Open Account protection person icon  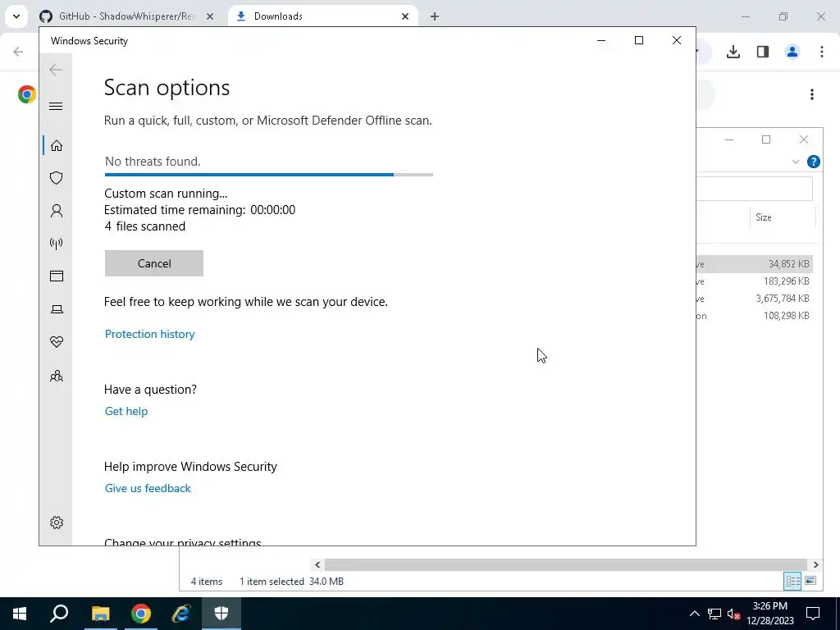point(57,211)
